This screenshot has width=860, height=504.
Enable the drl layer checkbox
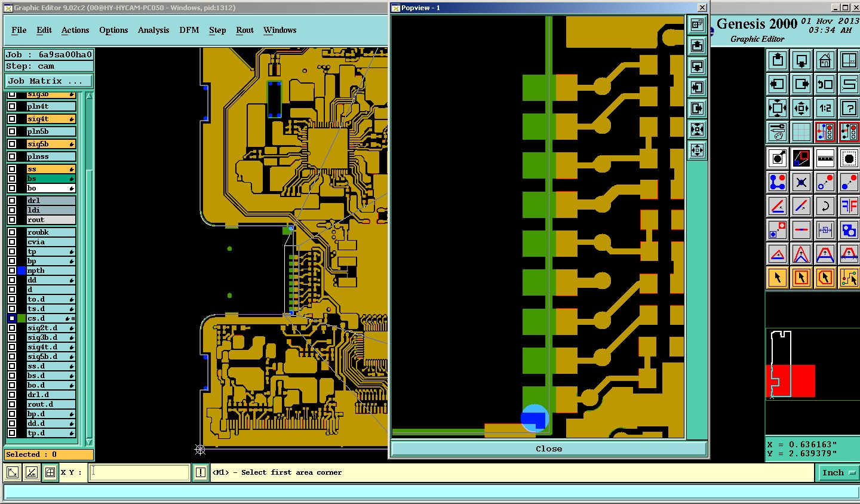pyautogui.click(x=12, y=201)
